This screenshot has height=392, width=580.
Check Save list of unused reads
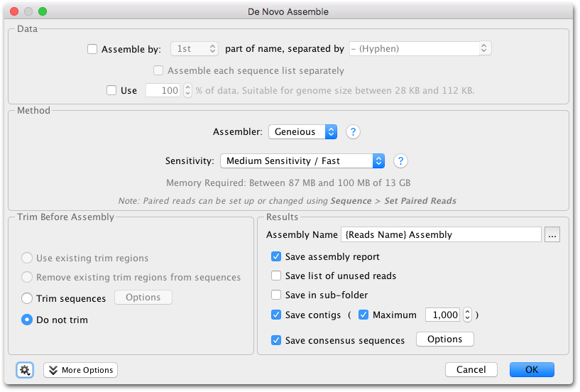click(276, 276)
